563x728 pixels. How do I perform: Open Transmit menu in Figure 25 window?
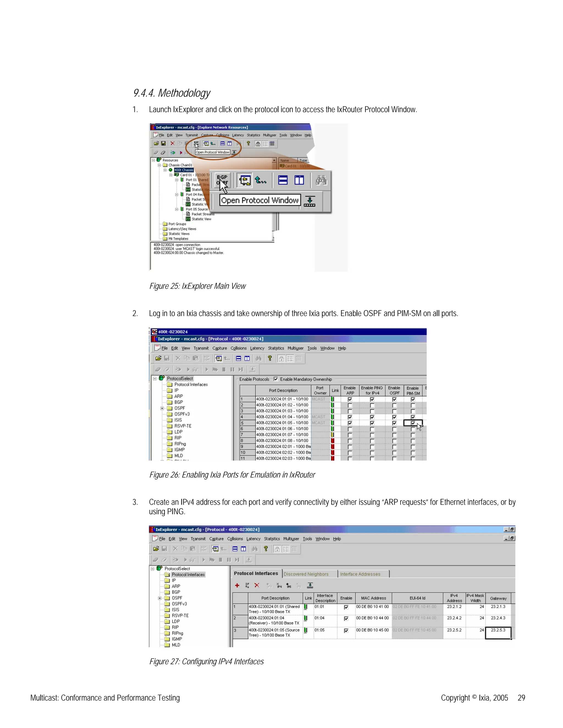[x=192, y=135]
